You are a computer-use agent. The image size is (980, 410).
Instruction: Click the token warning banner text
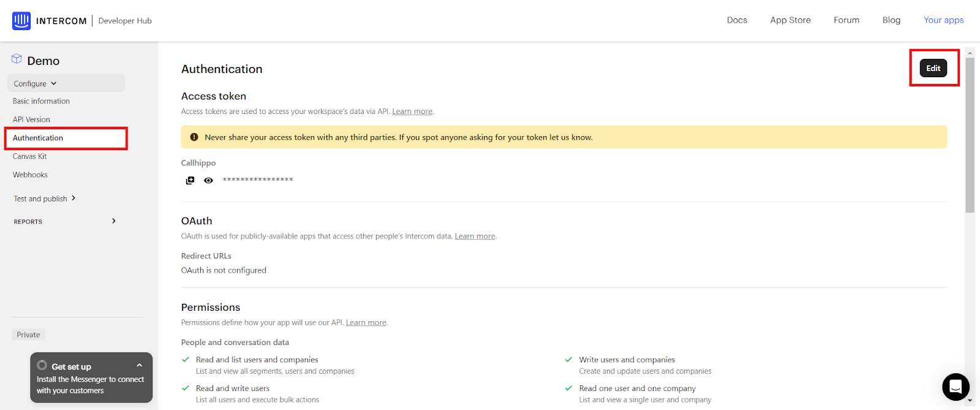399,137
